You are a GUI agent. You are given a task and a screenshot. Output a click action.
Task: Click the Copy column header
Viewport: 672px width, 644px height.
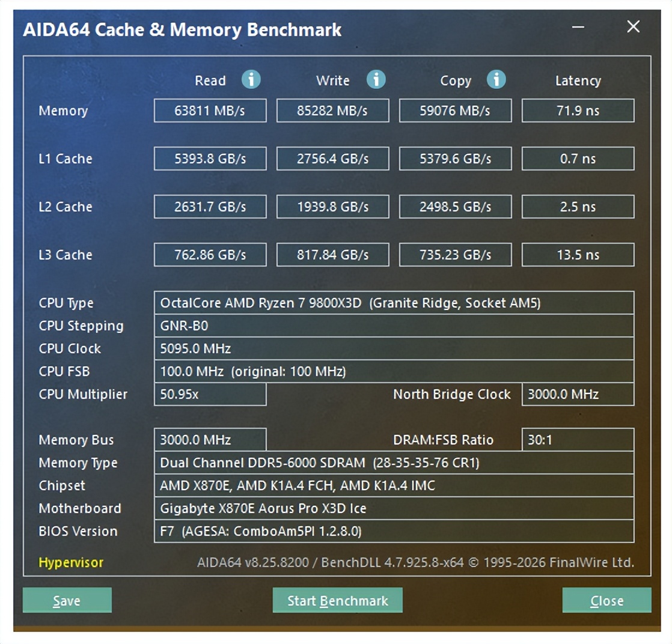tap(456, 80)
